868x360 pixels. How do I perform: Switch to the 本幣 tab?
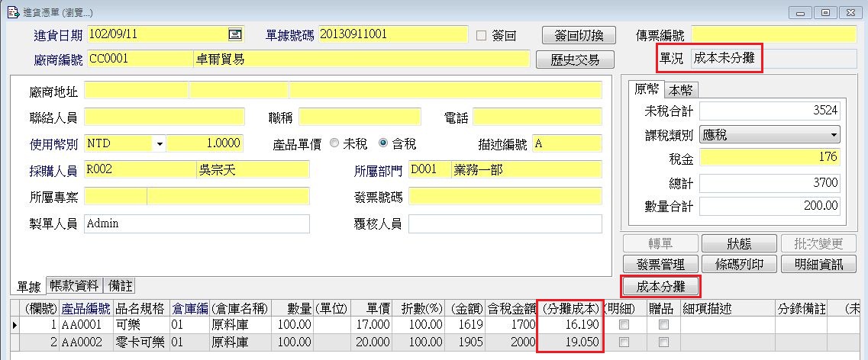tap(682, 90)
